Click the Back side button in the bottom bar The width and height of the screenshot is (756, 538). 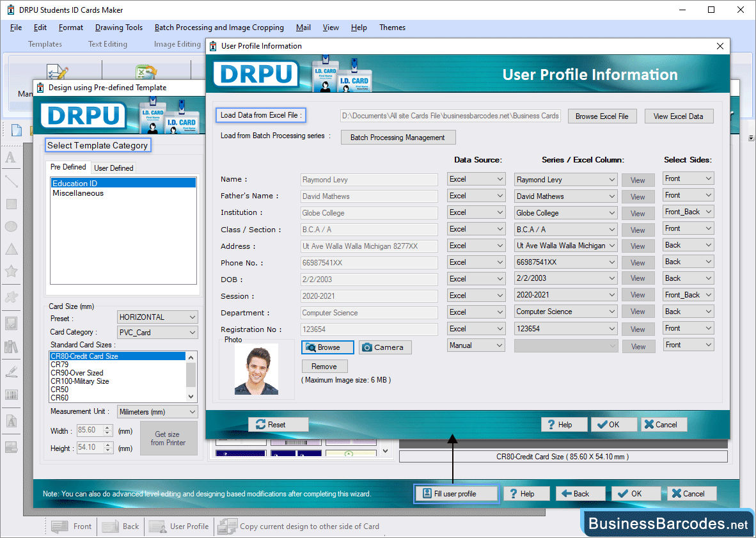120,526
